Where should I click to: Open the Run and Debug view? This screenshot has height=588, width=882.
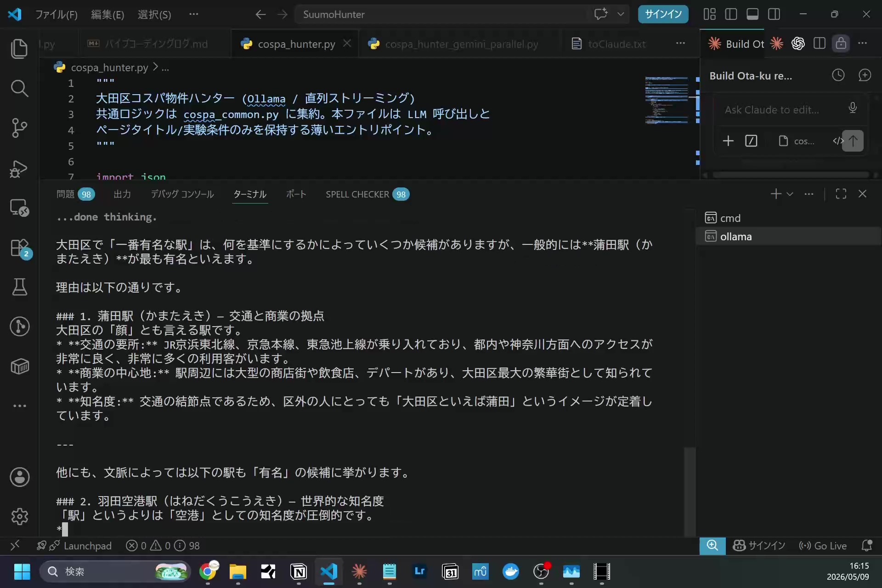point(19,168)
